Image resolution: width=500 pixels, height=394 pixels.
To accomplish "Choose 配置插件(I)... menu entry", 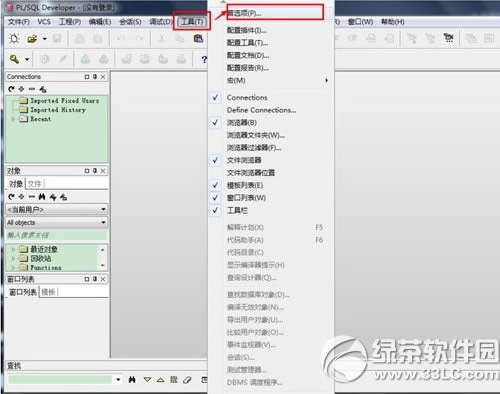I will pyautogui.click(x=247, y=30).
